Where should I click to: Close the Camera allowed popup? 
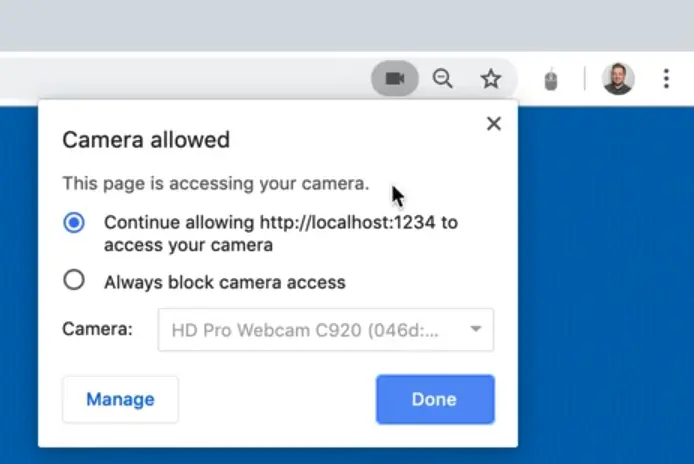[493, 124]
